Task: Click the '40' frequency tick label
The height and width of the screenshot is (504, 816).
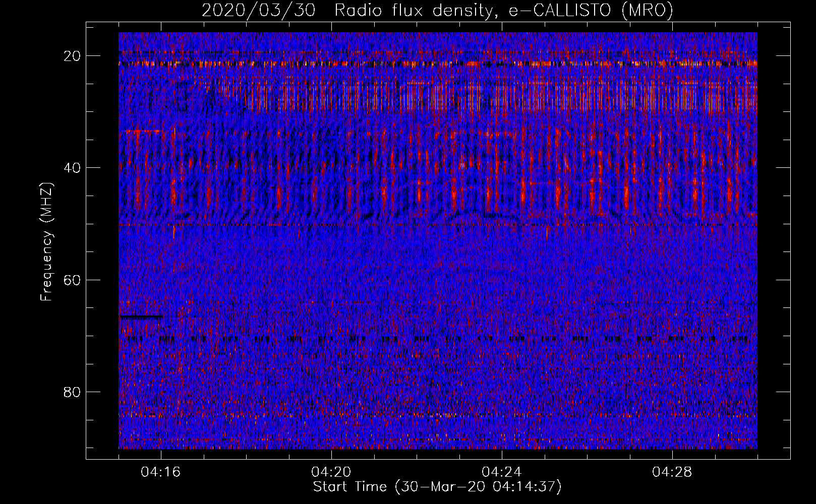Action: (73, 168)
